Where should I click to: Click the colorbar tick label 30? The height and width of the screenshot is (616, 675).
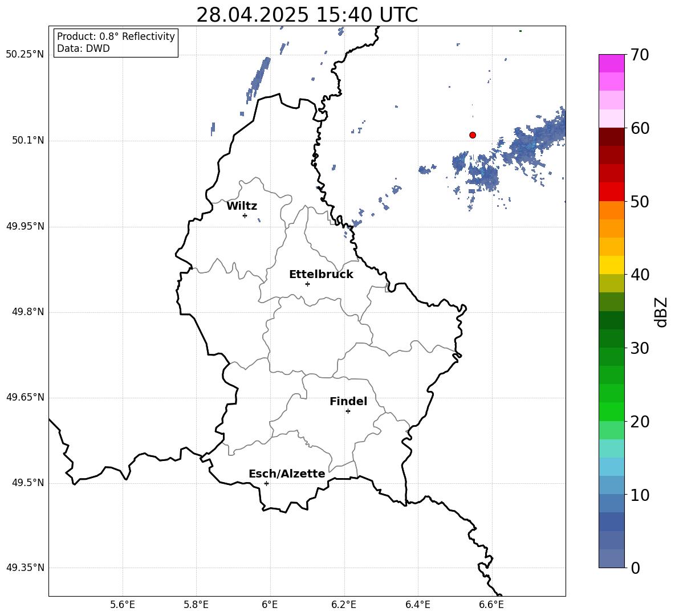point(640,348)
